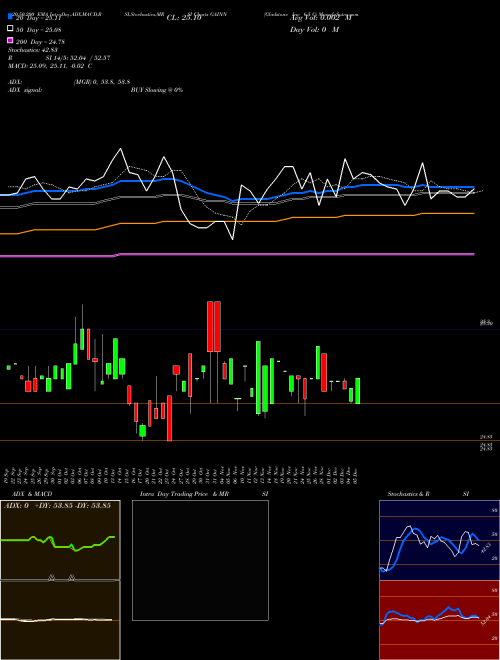Click the 'MACD: 25.09, 25.11, -0.02 C' line
The width and height of the screenshot is (500, 660).
50,66
